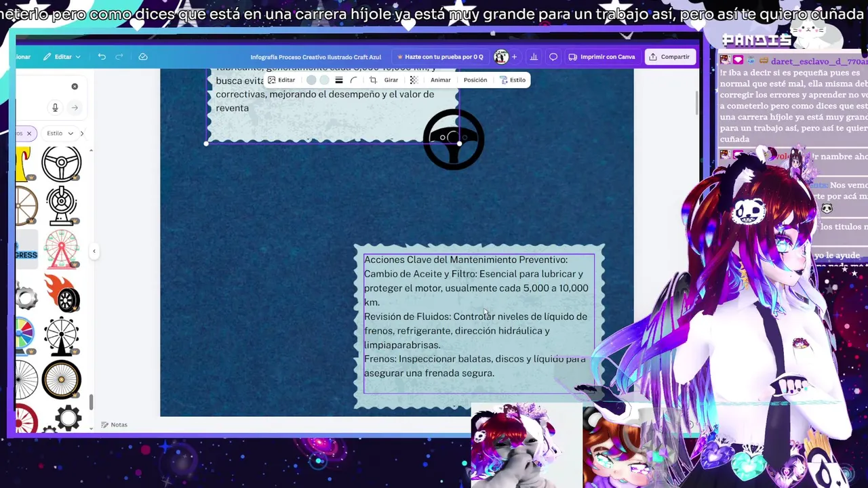Click Girar in floating toolbar
Image resolution: width=868 pixels, height=488 pixels.
click(x=391, y=80)
